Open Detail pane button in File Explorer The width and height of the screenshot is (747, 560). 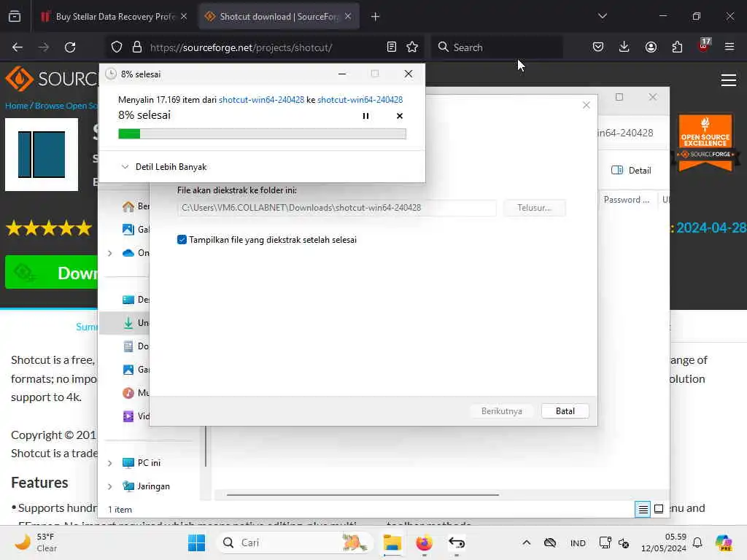(631, 171)
